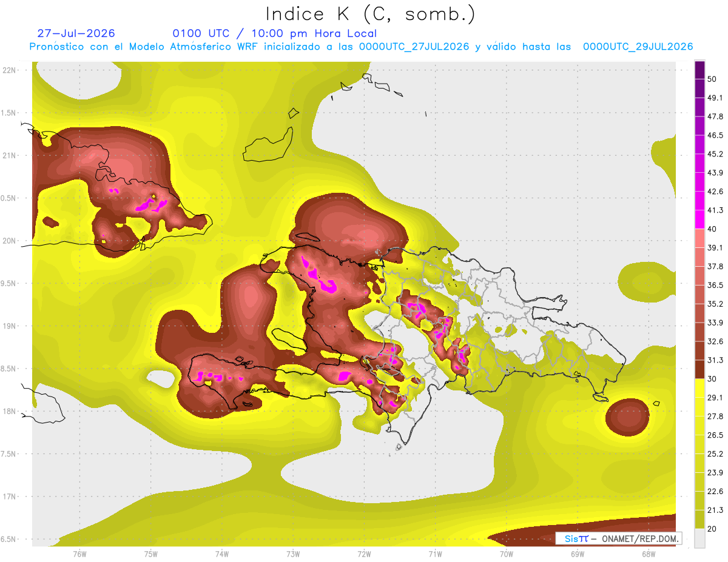
Task: Click colorbar value 49.1
Action: coord(715,98)
